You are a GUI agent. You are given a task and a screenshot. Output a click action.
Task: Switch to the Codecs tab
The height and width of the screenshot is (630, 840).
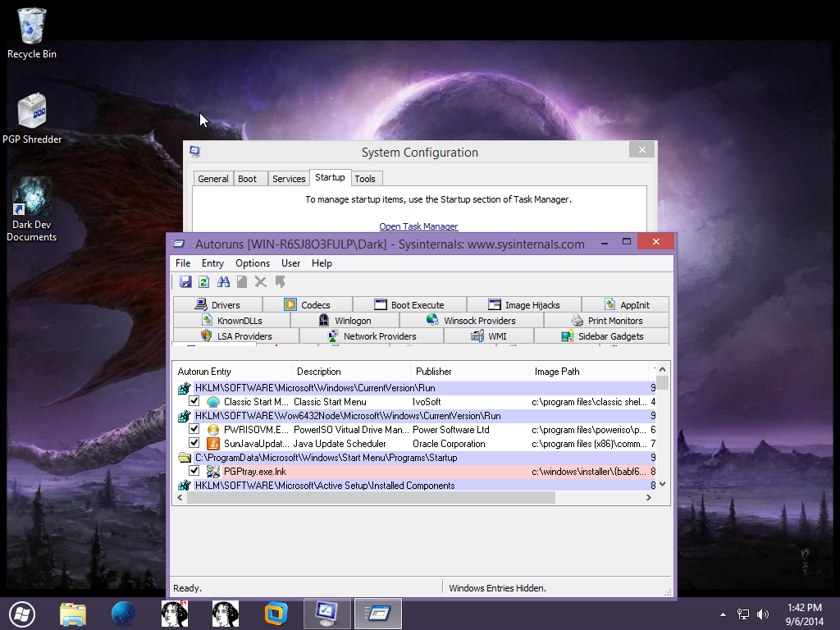tap(308, 305)
